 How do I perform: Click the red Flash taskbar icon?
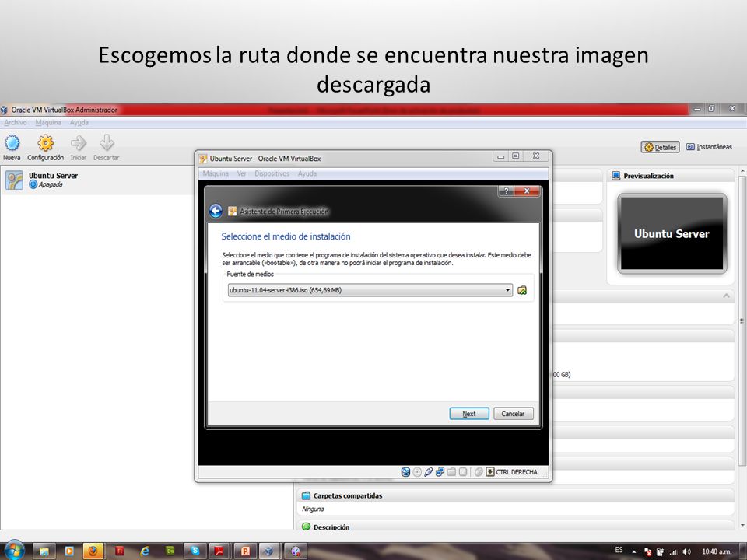[120, 551]
